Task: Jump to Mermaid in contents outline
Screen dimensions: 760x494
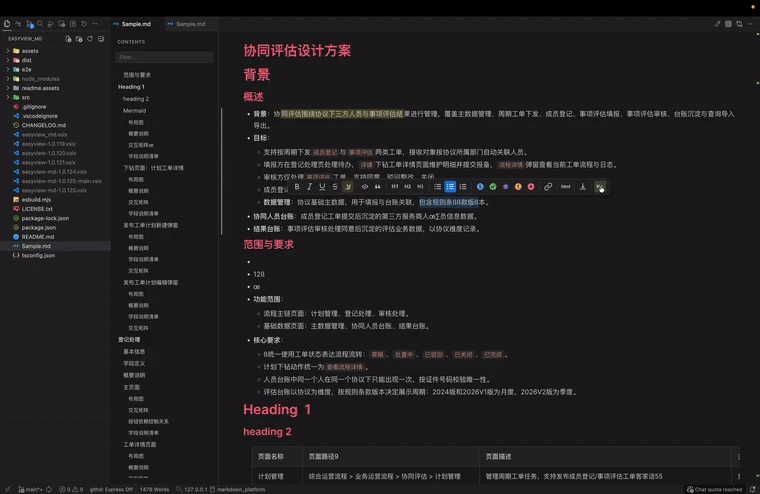Action: coord(134,111)
